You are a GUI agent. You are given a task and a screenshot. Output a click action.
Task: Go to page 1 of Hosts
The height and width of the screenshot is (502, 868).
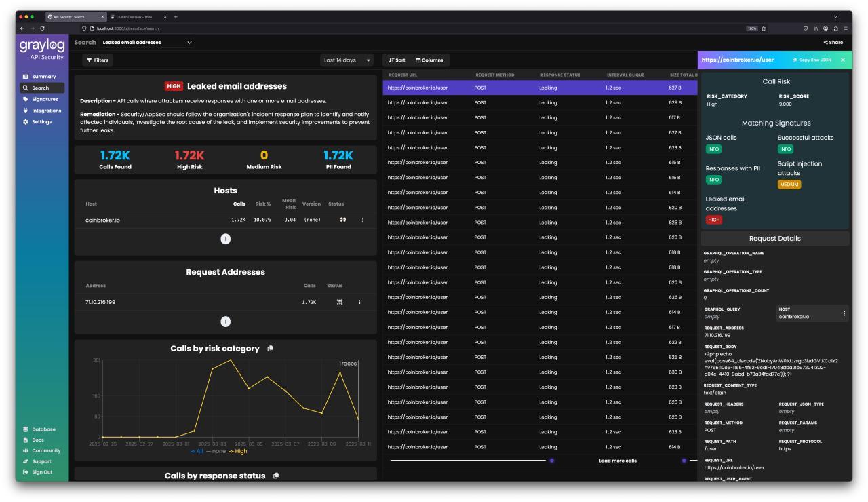226,238
